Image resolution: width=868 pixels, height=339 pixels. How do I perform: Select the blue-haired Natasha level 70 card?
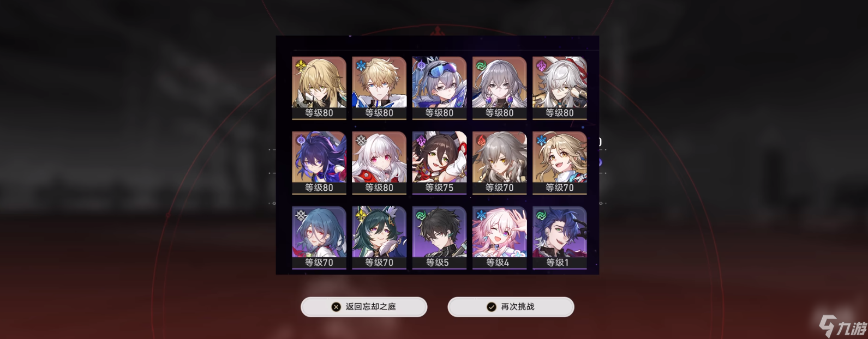[319, 237]
